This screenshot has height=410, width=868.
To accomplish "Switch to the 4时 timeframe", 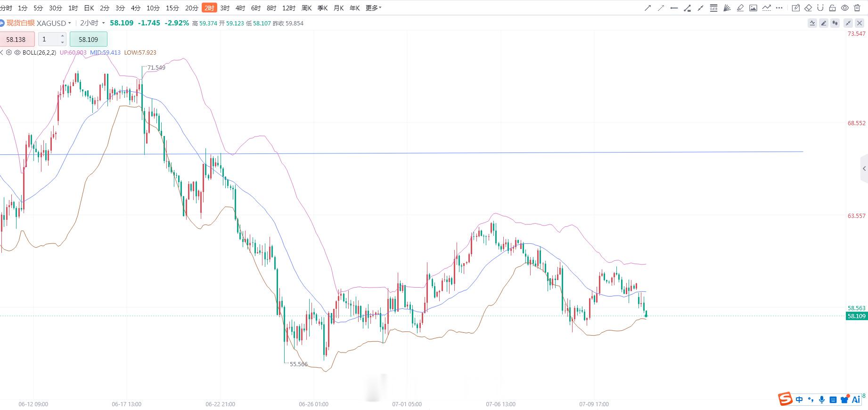I will pyautogui.click(x=240, y=8).
